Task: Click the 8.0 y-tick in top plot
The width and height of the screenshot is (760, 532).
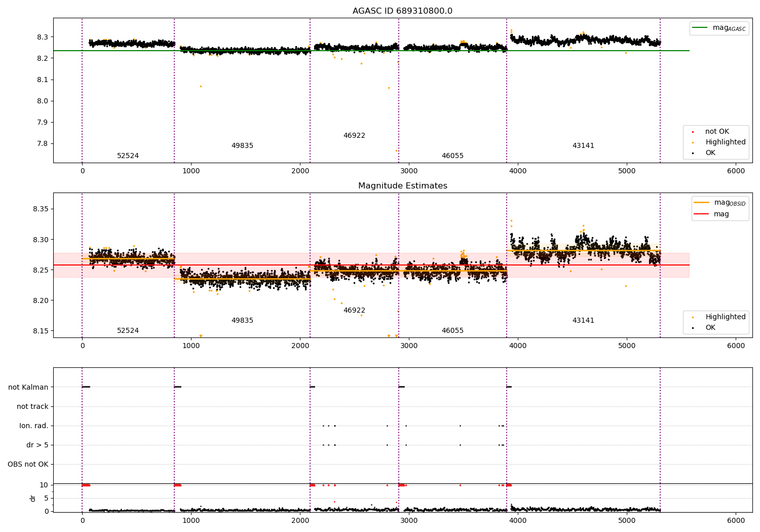Action: click(x=43, y=101)
